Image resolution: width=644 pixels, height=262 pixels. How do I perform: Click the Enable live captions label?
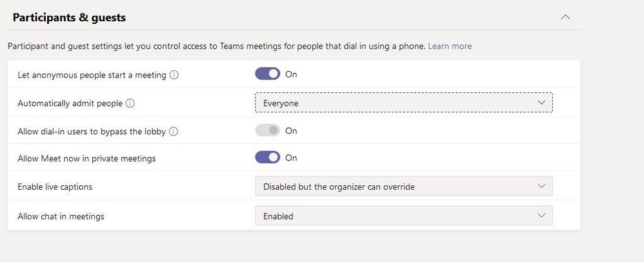click(55, 187)
